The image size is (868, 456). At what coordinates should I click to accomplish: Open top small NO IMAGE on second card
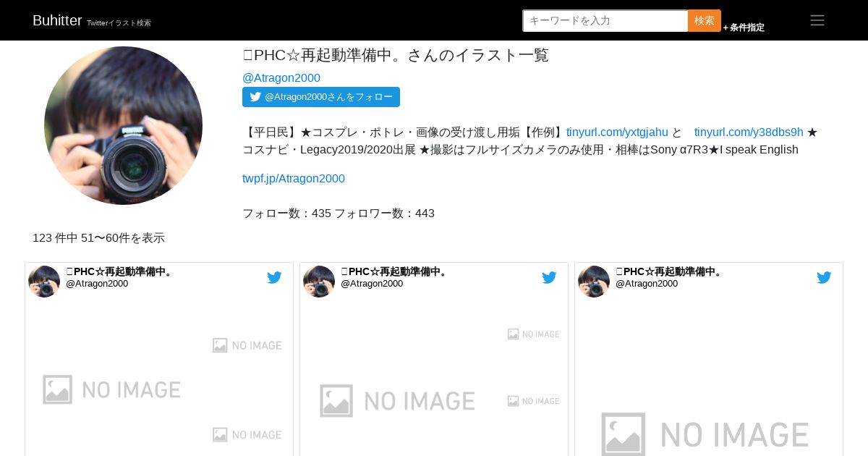point(534,334)
